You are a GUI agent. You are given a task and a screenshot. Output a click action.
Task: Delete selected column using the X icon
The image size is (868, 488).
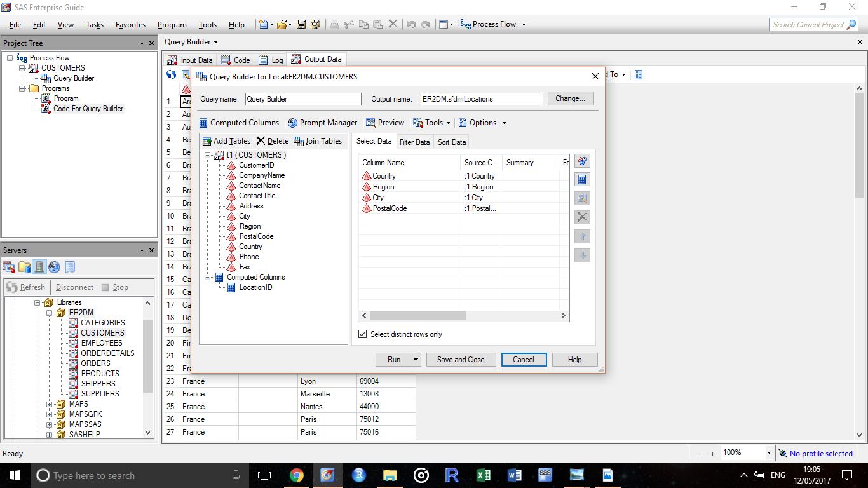click(x=582, y=217)
